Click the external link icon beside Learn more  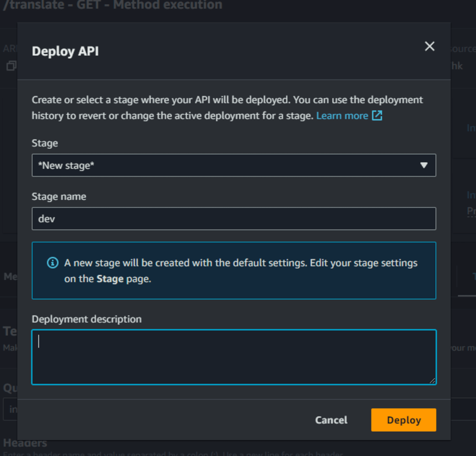pyautogui.click(x=377, y=116)
